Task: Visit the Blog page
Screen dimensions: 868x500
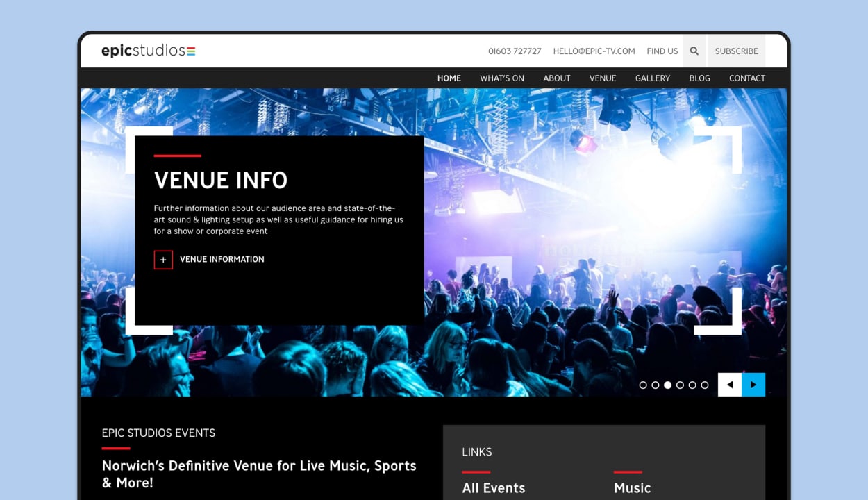Action: (700, 78)
